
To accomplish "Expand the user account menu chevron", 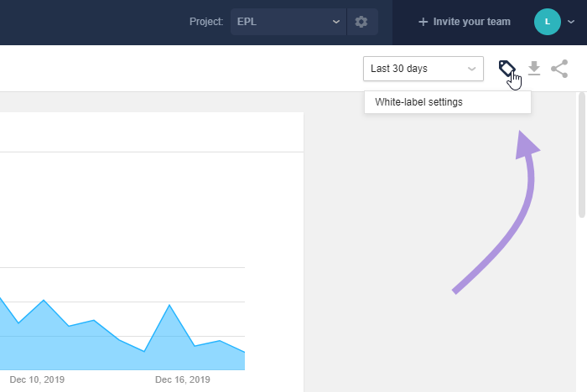I will click(x=571, y=22).
